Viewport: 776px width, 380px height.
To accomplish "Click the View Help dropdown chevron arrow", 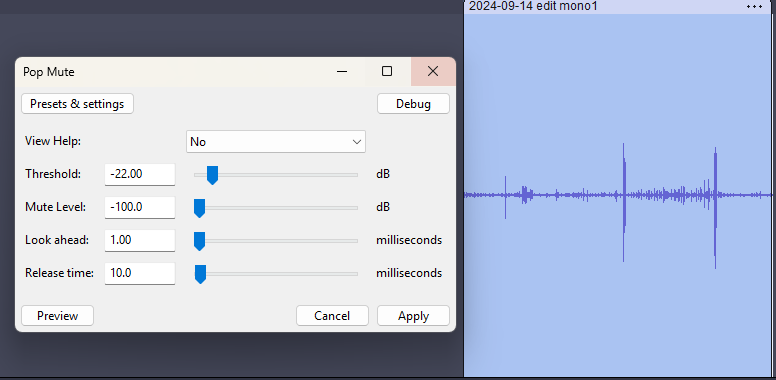I will tap(357, 142).
